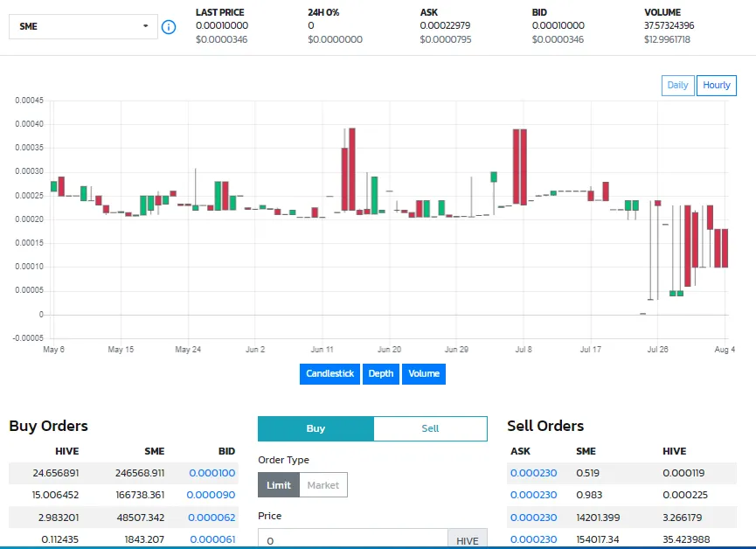The image size is (756, 549).
Task: Click the VOLUME value 37.57324396
Action: coord(669,25)
